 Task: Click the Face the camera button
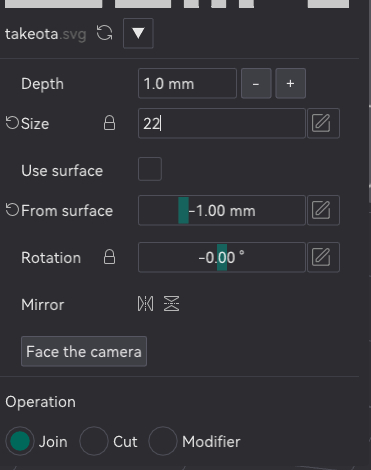pyautogui.click(x=84, y=351)
